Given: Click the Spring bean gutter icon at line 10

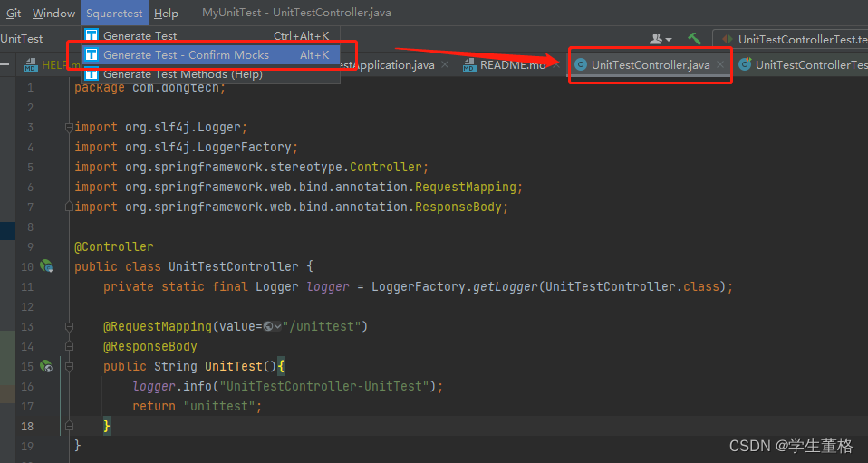Looking at the screenshot, I should click(x=46, y=266).
